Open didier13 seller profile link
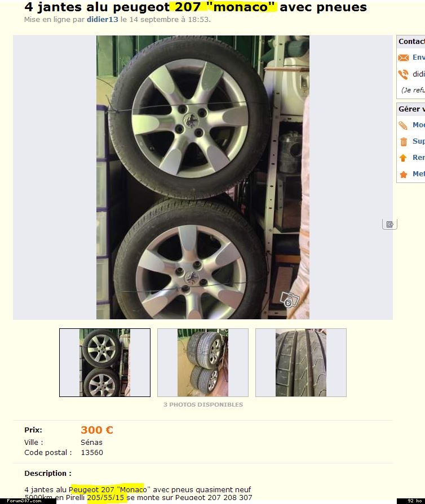The width and height of the screenshot is (425, 504). [103, 20]
